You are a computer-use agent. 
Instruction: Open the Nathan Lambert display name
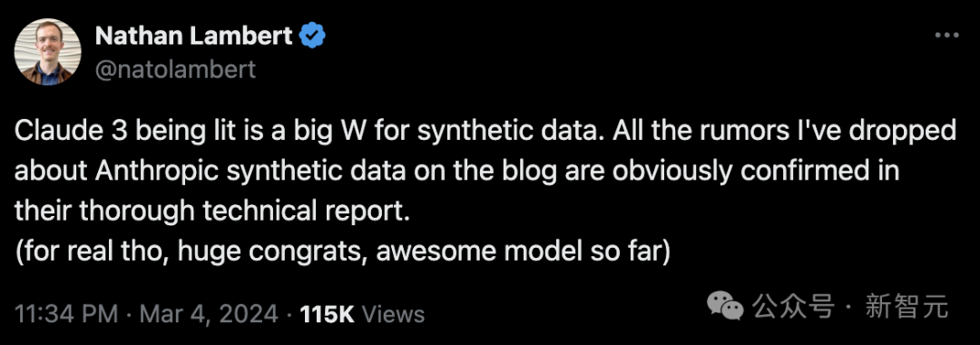point(194,37)
